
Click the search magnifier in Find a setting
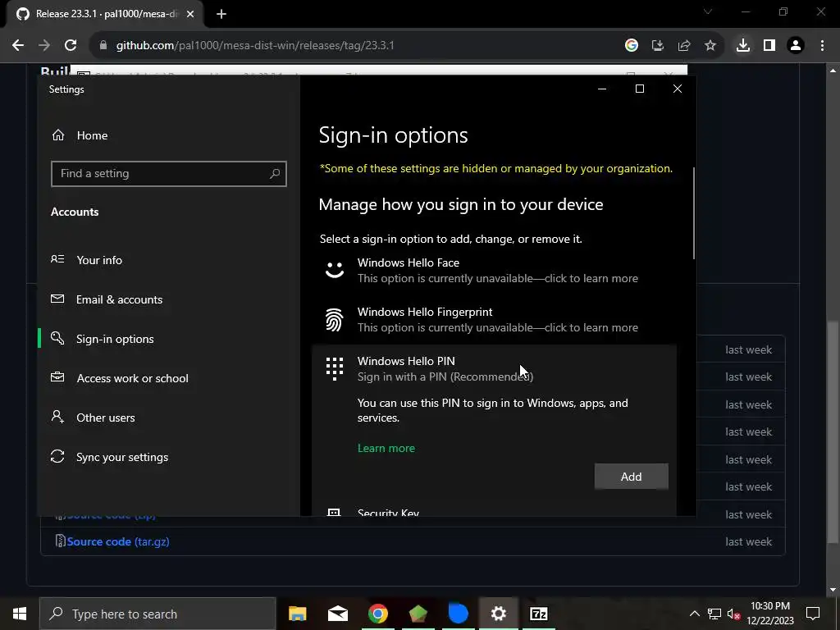[x=274, y=174]
